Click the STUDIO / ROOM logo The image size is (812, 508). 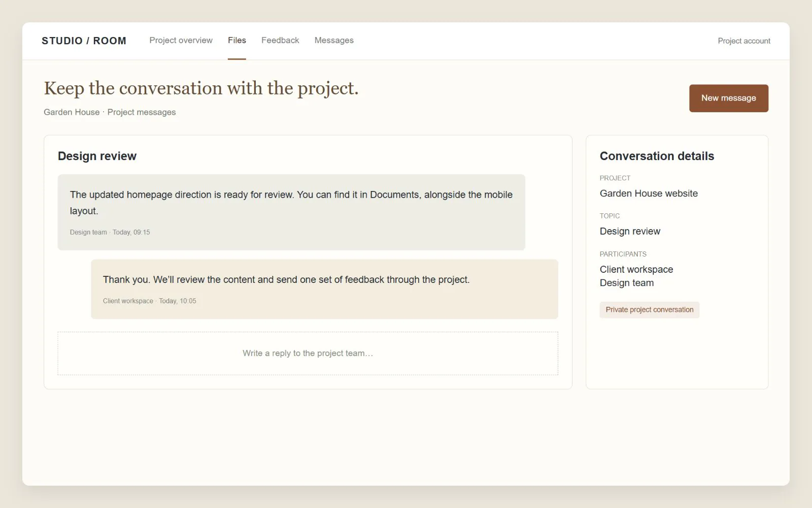point(84,41)
